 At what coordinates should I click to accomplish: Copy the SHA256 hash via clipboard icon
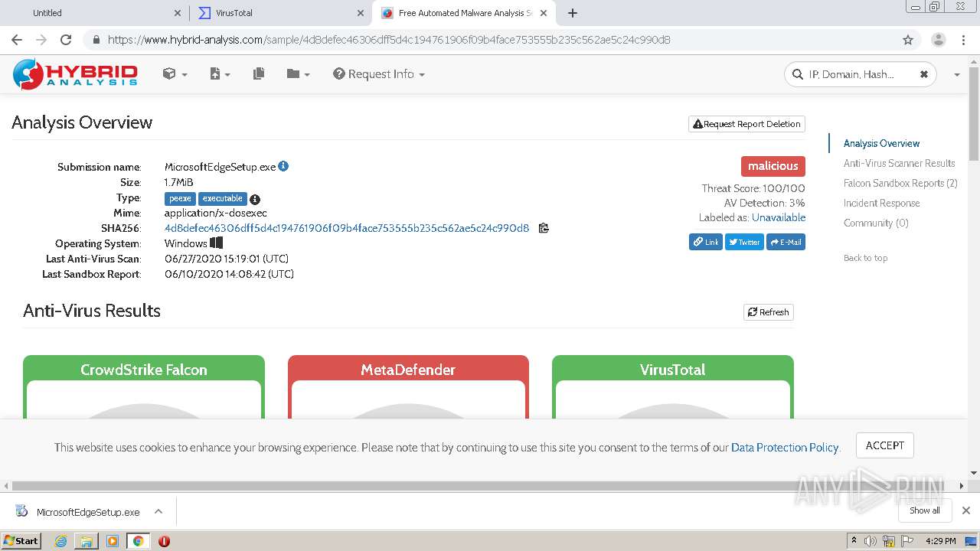click(544, 228)
